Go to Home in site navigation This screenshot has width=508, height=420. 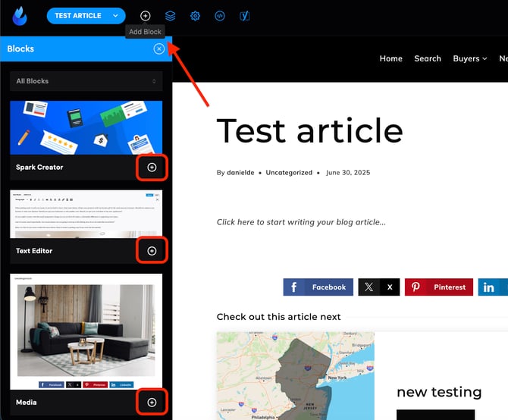[390, 58]
